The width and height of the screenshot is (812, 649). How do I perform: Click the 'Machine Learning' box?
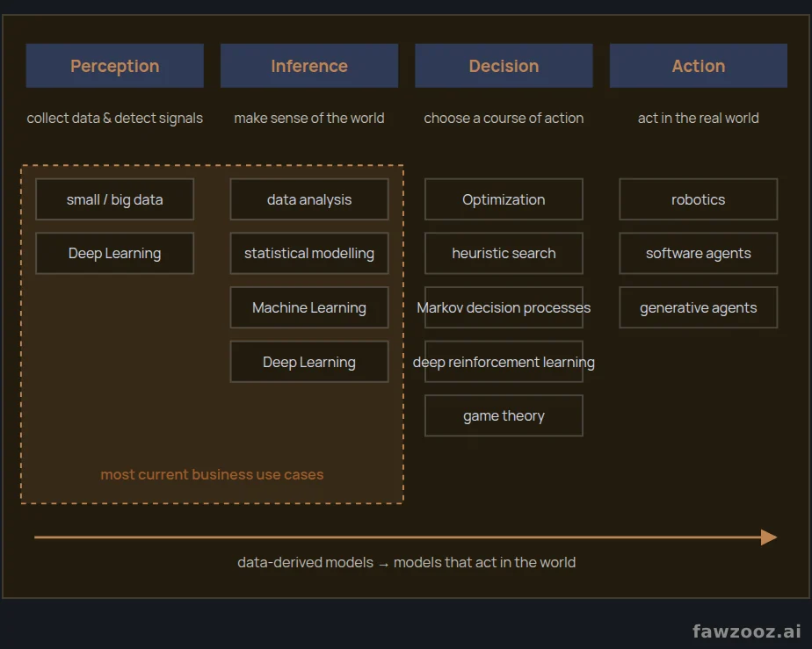click(x=309, y=307)
